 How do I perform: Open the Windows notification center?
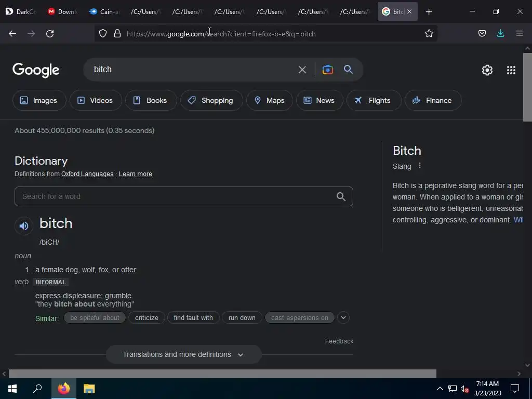tap(515, 389)
